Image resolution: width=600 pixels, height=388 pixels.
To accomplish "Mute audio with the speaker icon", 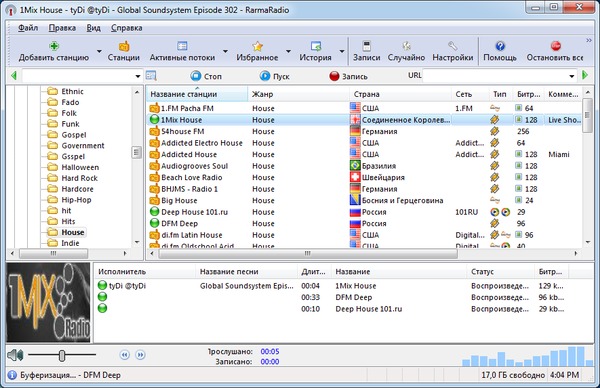I will (x=15, y=355).
